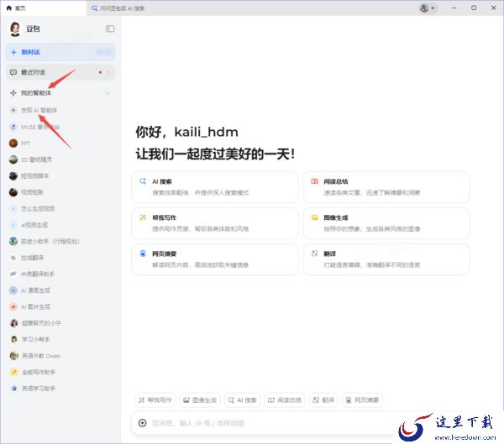This screenshot has height=444, width=504.
Task: Click the 我的智能体 sparkle icon
Action: point(13,93)
